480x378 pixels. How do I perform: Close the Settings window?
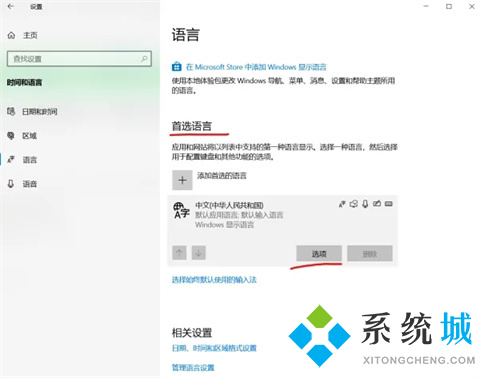tap(472, 6)
